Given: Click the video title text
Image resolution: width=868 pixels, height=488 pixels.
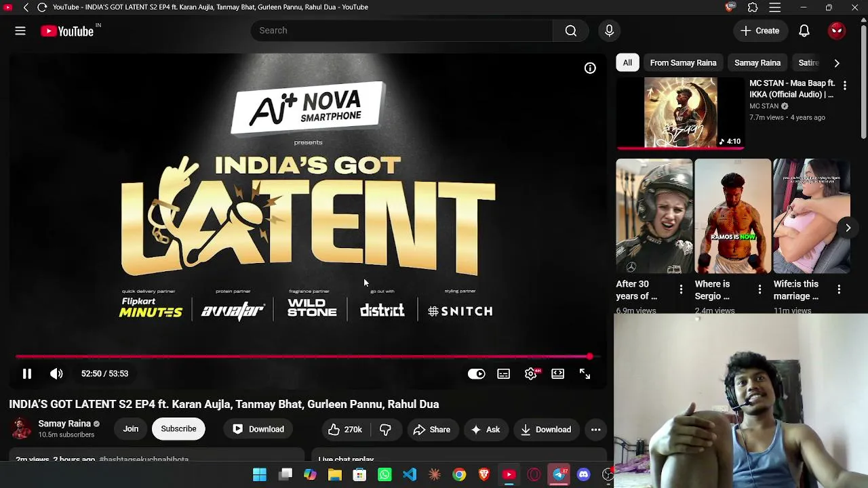Looking at the screenshot, I should coord(224,404).
